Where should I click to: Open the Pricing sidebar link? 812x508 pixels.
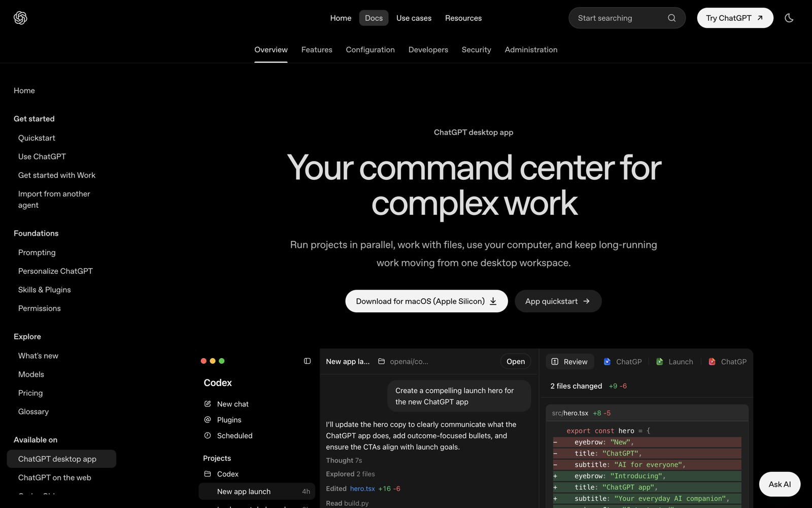click(x=30, y=393)
